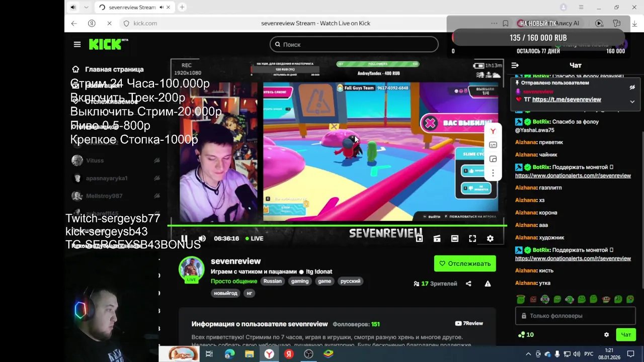Open the 7Review YouTube link
This screenshot has height=362, width=644.
[x=469, y=323]
